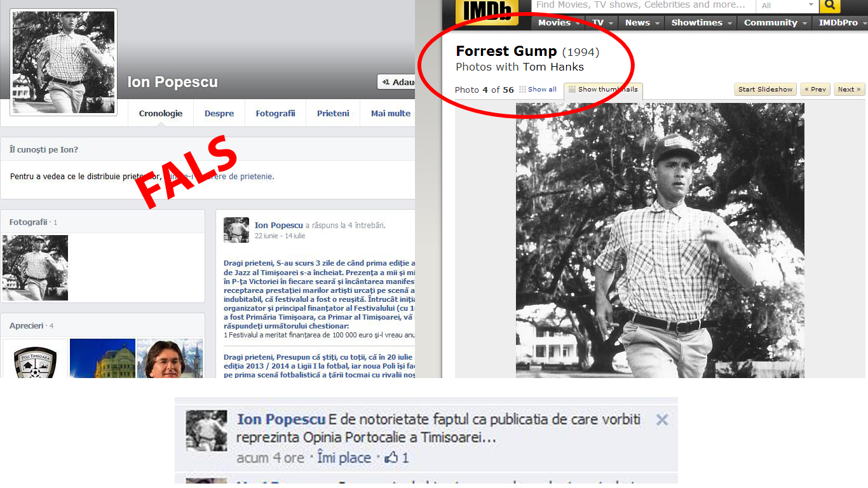Click the large Forrest Gump photo on IMDb
The height and width of the screenshot is (488, 868).
coord(660,241)
